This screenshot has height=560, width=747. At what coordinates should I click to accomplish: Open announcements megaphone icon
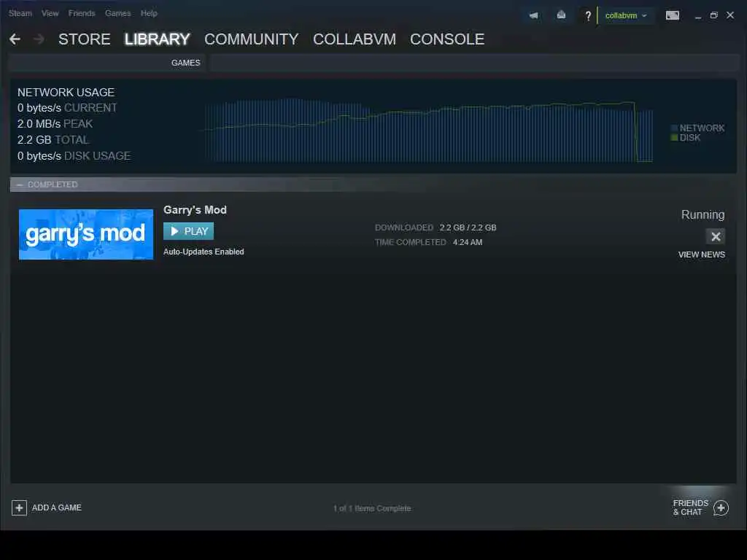[533, 16]
